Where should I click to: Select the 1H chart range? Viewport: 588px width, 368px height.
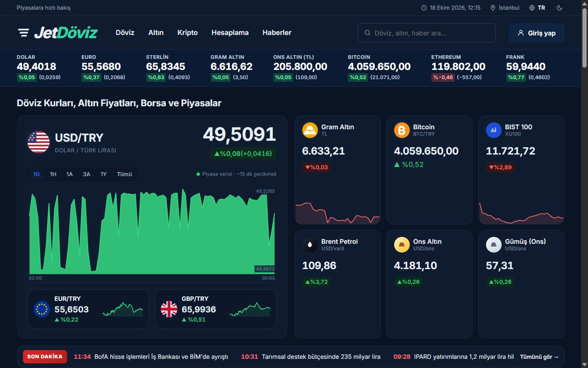(x=53, y=174)
